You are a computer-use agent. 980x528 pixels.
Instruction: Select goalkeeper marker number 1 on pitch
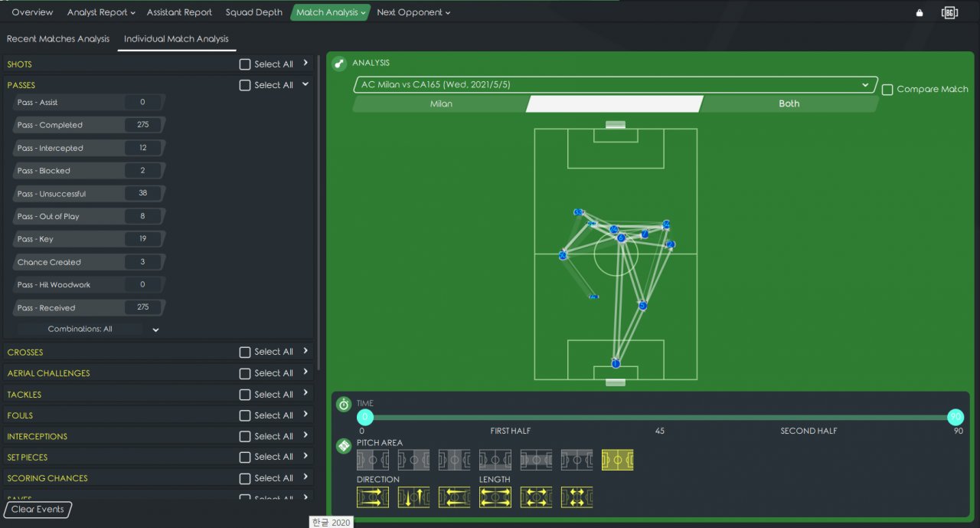[616, 363]
